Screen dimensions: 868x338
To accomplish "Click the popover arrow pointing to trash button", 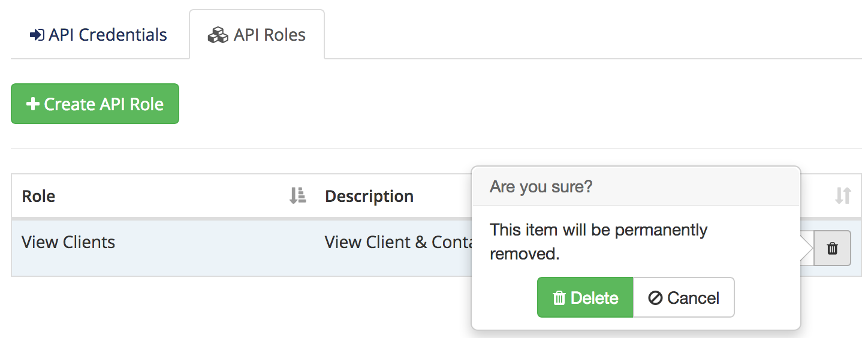I will 807,248.
